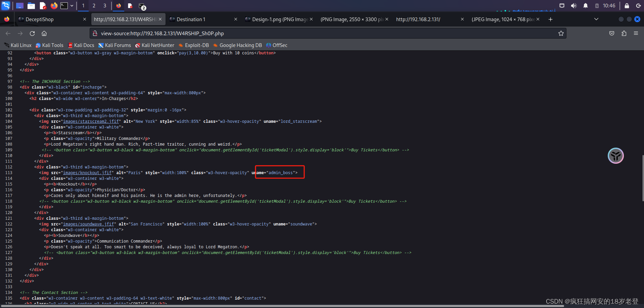Close the DeceptiShop tab

click(85, 19)
